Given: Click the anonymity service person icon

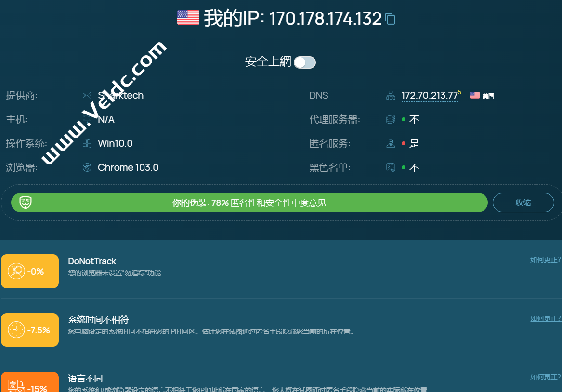Looking at the screenshot, I should [391, 143].
